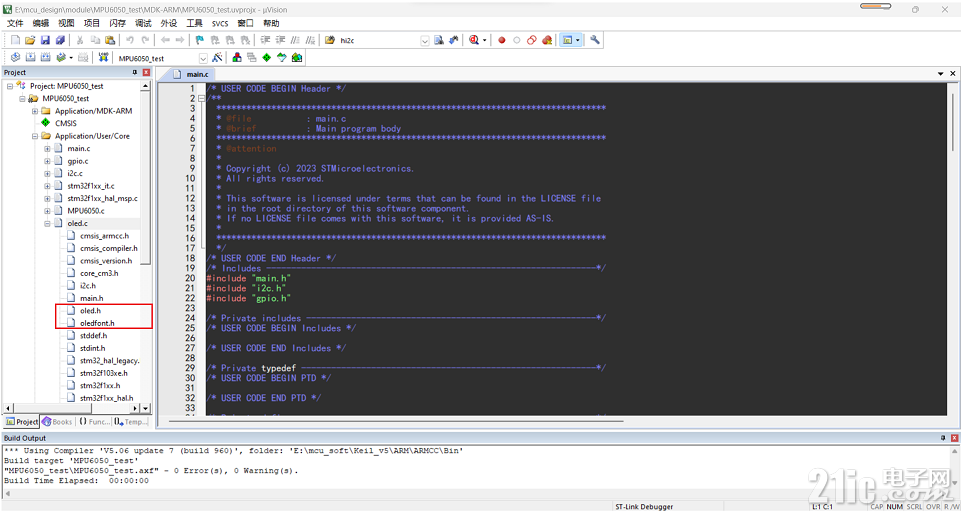
Task: Click the Open file folder icon
Action: tap(30, 40)
